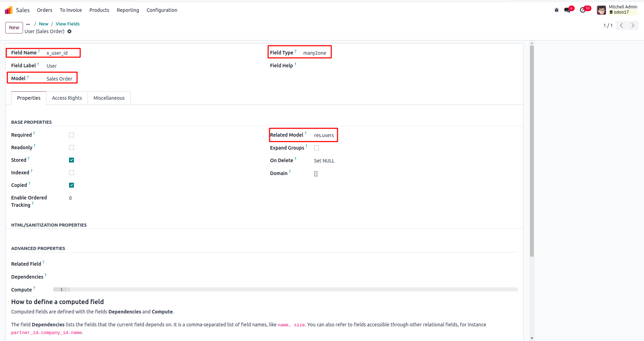Viewport: 644px width, 341px height.
Task: Click the gear actions icon beside record title
Action: [x=69, y=31]
